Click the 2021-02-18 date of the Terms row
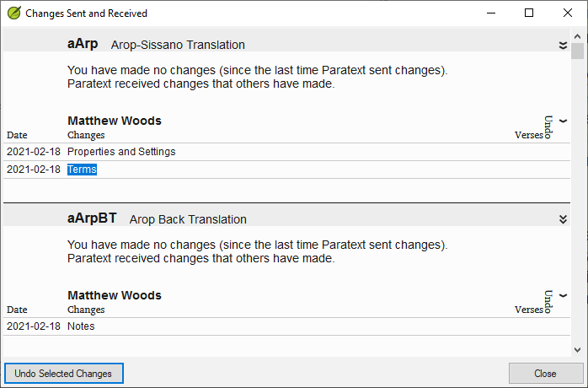588x388 pixels. point(34,170)
